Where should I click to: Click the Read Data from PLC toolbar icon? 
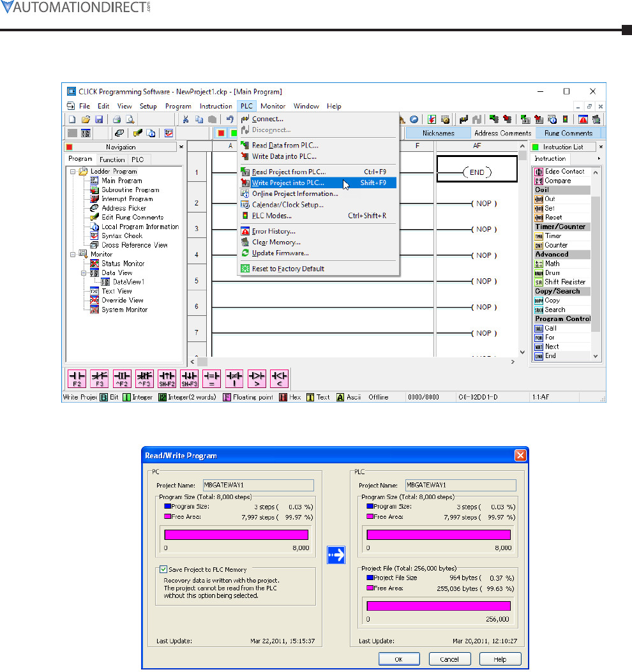(x=494, y=119)
